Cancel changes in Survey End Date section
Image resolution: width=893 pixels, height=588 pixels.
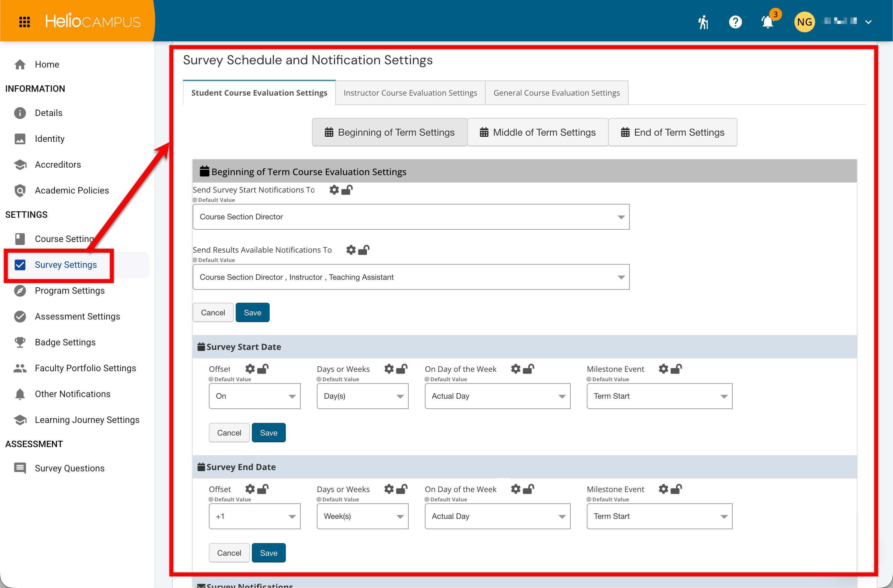click(229, 553)
